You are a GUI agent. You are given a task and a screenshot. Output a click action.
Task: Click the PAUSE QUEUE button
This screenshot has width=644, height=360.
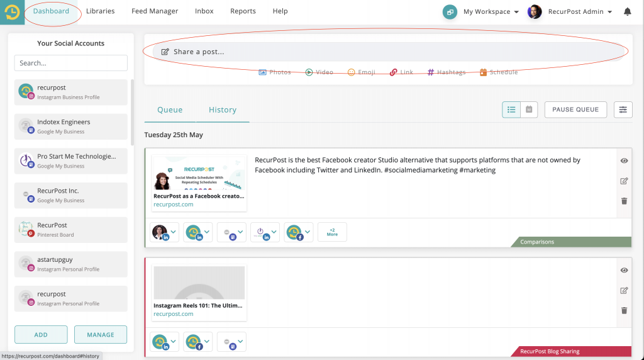(x=575, y=110)
